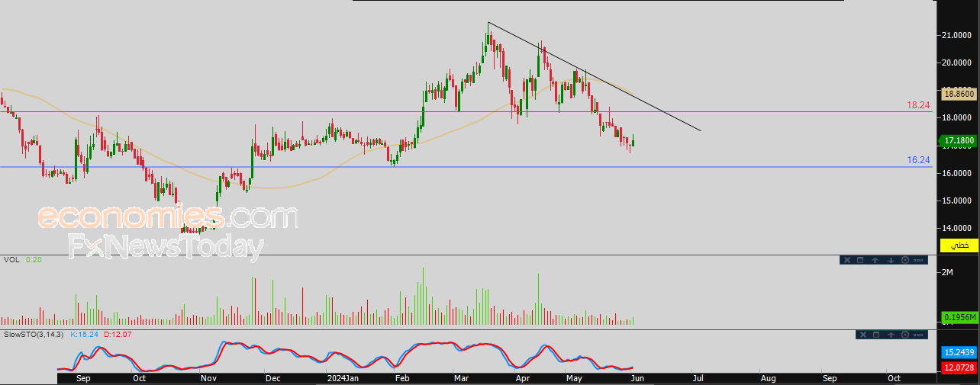Screen dimensions: 980x385
Task: Move the SlowSTO panel up
Action: pos(891,335)
